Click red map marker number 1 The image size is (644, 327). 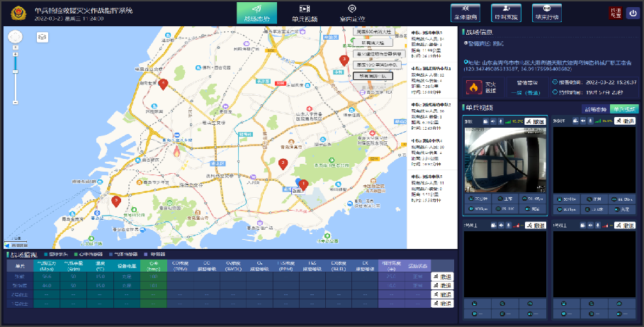coord(304,186)
